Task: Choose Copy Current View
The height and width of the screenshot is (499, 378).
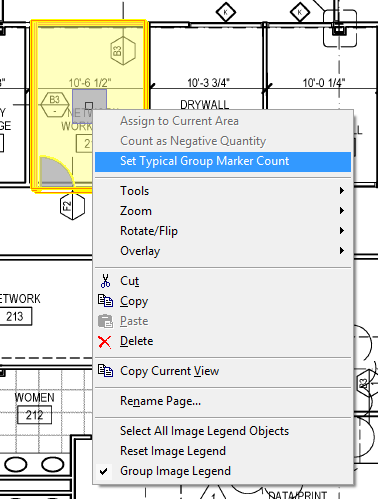Action: click(223, 371)
